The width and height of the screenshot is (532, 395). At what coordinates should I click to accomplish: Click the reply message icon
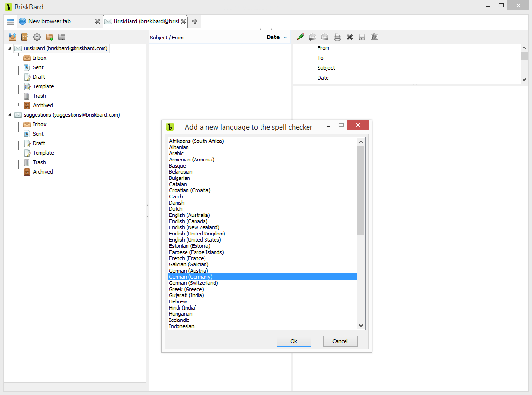tap(312, 37)
